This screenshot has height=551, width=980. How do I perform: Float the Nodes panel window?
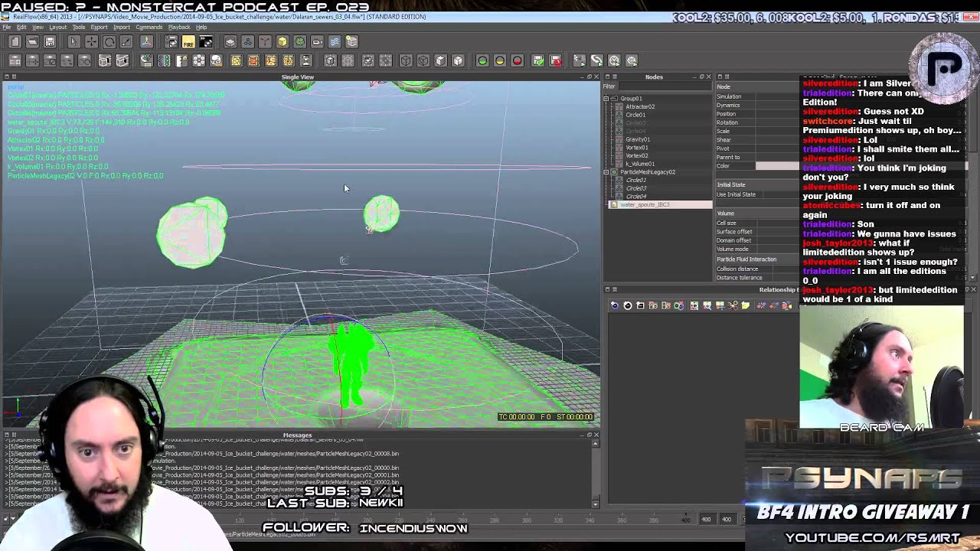pyautogui.click(x=701, y=77)
